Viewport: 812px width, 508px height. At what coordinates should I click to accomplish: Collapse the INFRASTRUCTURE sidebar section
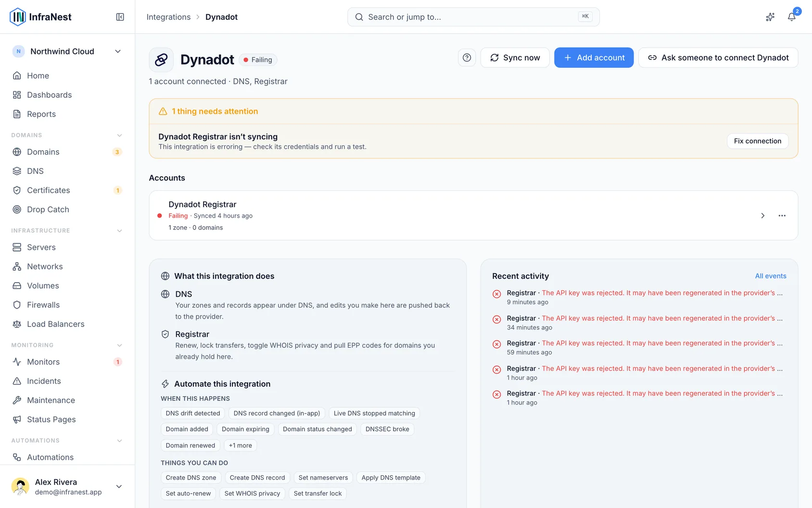(x=119, y=231)
